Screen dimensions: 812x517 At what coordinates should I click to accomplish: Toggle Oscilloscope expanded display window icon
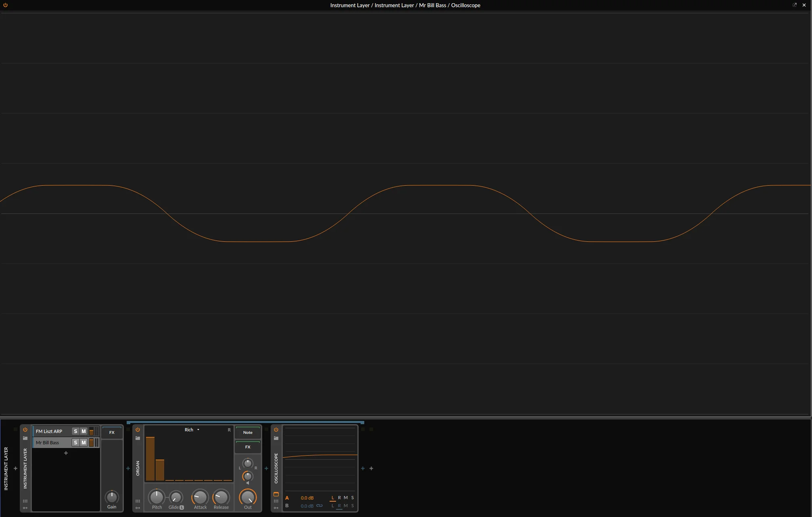(x=276, y=494)
